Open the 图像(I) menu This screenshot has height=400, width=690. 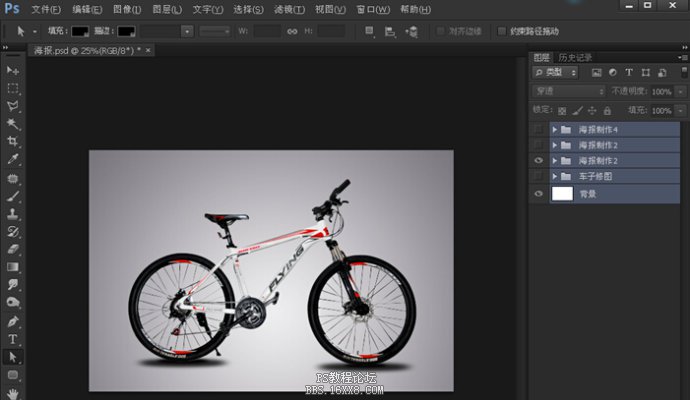click(x=127, y=9)
